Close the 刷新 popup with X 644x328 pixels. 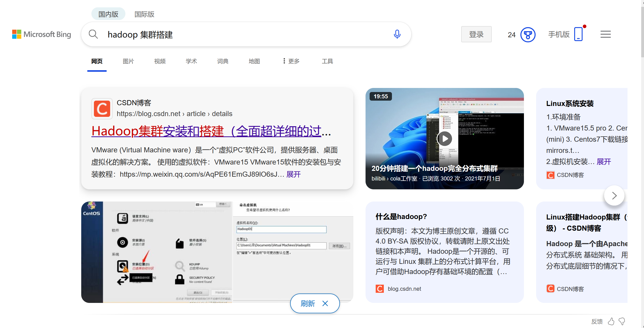pyautogui.click(x=325, y=303)
